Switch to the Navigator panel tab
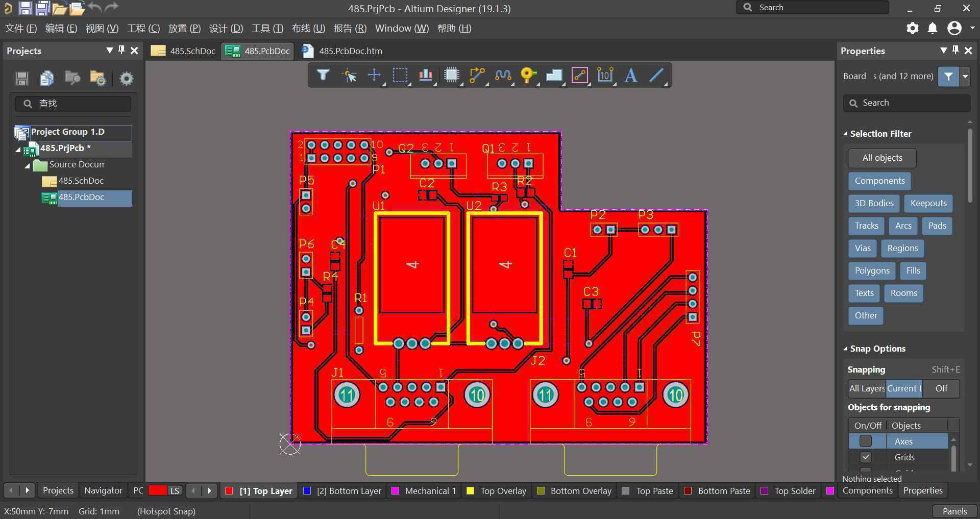Viewport: 980px width, 519px height. [x=103, y=490]
